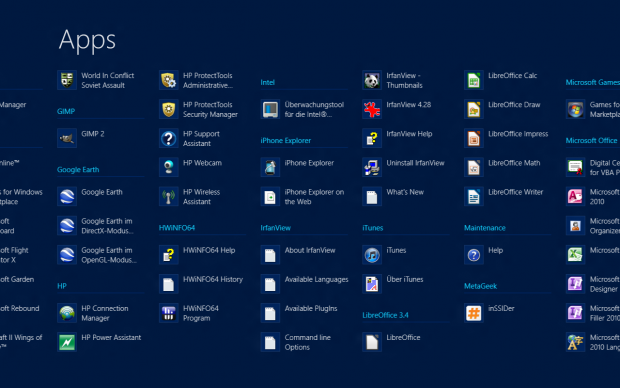Launch iPhone Explorer icon
The image size is (620, 388).
click(270, 168)
